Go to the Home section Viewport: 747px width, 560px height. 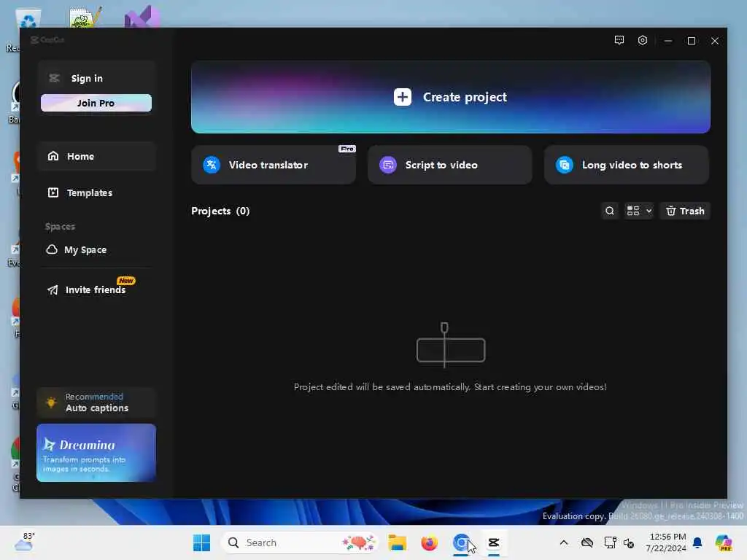point(96,156)
